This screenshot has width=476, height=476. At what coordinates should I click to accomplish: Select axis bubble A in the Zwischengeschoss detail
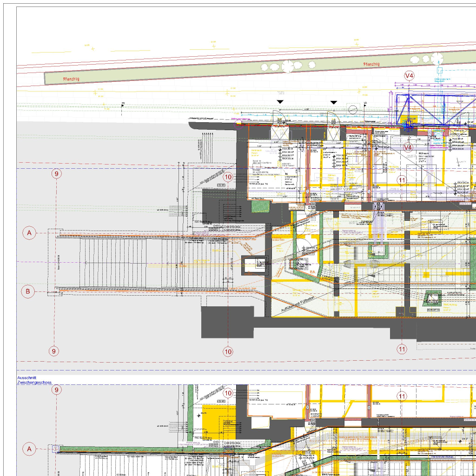click(x=29, y=449)
